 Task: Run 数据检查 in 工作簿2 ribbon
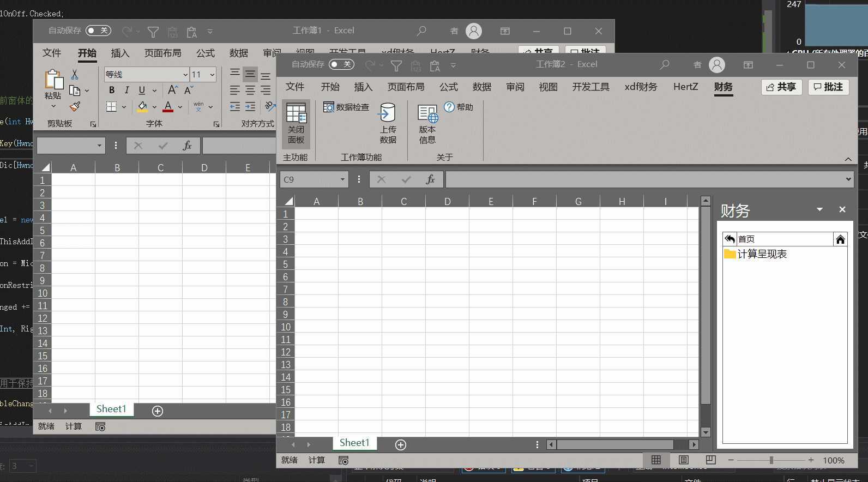346,107
